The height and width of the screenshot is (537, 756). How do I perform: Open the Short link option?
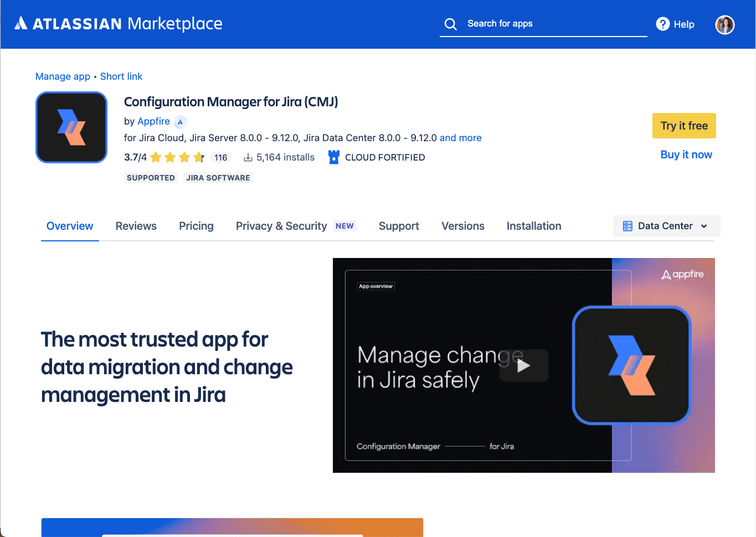pos(121,76)
